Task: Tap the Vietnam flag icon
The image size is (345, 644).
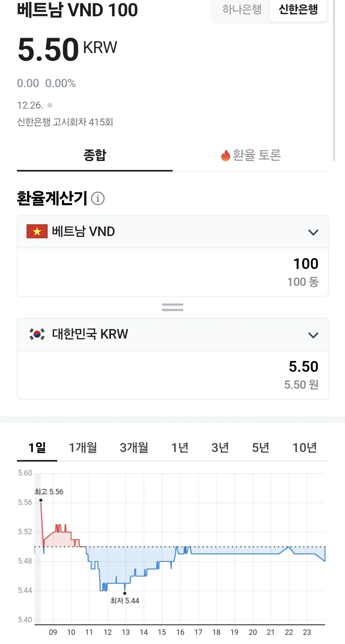Action: click(x=37, y=231)
